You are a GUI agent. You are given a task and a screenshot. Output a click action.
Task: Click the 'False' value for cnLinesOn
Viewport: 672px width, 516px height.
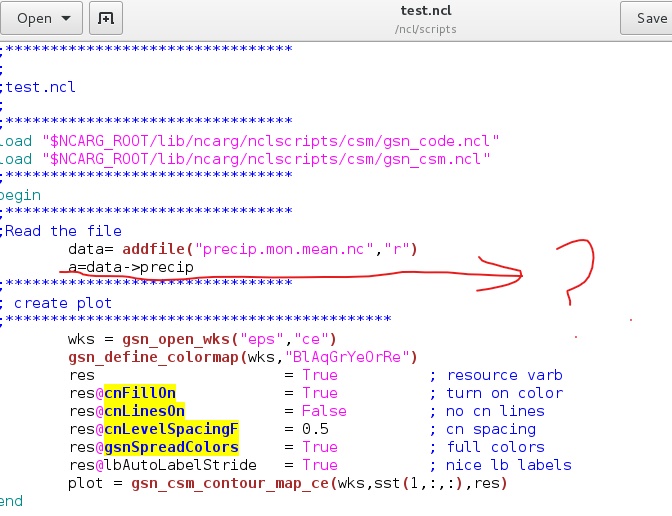click(324, 411)
